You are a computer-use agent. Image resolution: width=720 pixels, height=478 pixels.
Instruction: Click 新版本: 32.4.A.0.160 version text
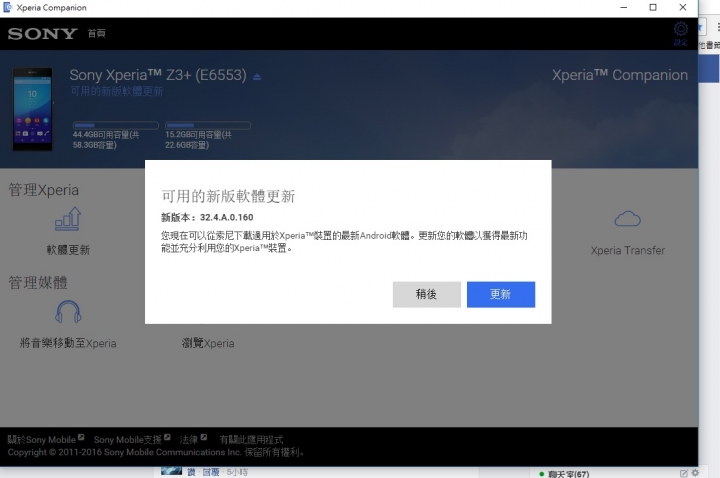pyautogui.click(x=207, y=217)
